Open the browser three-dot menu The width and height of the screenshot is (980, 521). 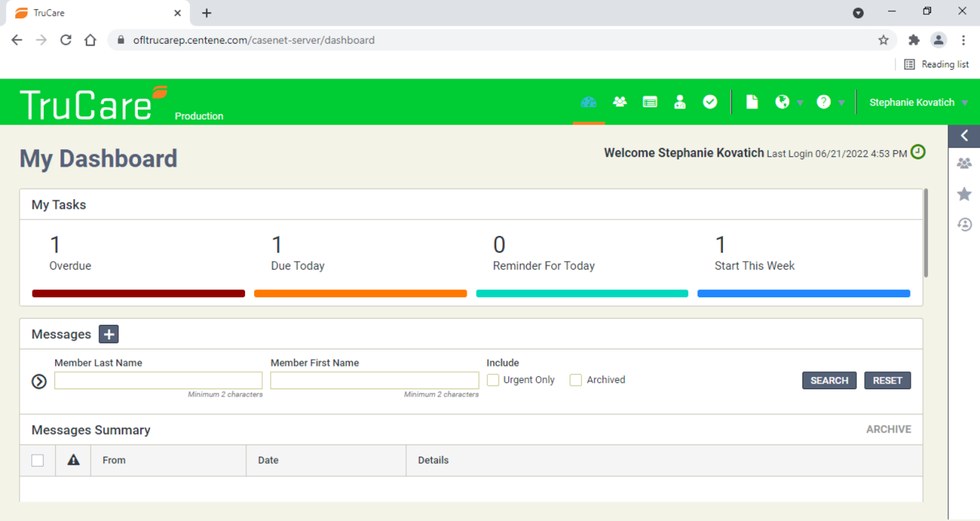click(x=963, y=40)
